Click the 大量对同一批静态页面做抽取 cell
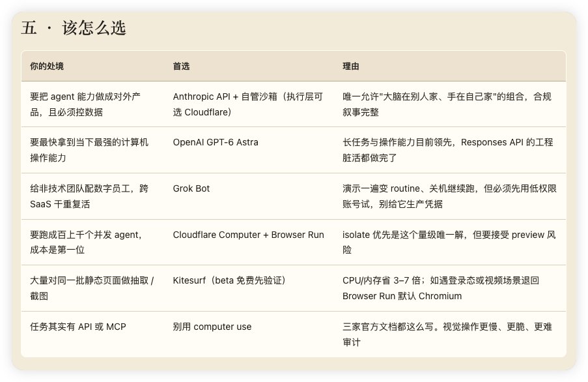The image size is (588, 382). [92, 288]
